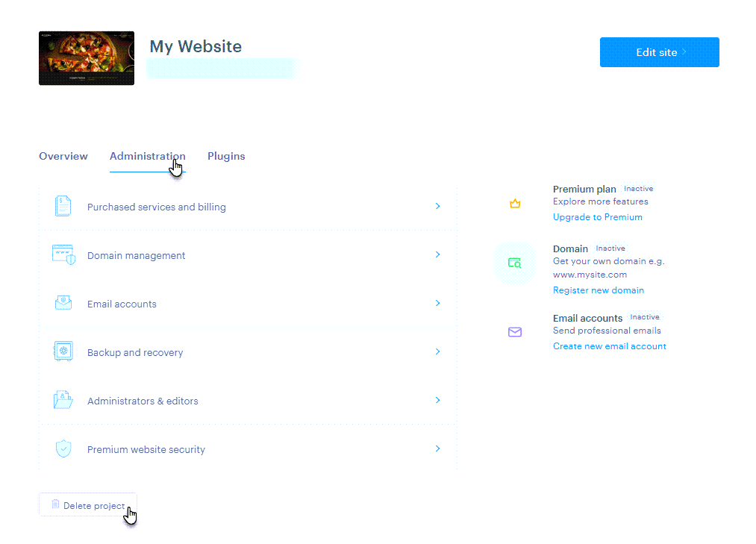Click the Email accounts sidebar heading

pyautogui.click(x=588, y=319)
